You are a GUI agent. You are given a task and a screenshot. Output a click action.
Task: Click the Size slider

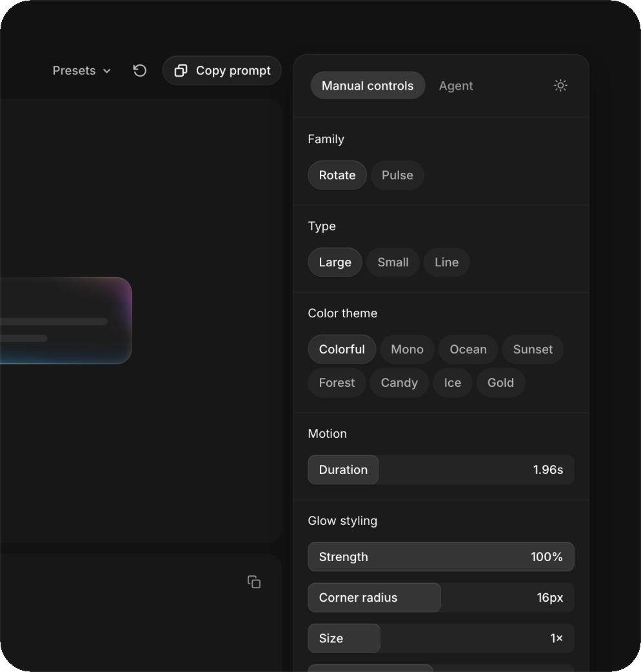(441, 638)
